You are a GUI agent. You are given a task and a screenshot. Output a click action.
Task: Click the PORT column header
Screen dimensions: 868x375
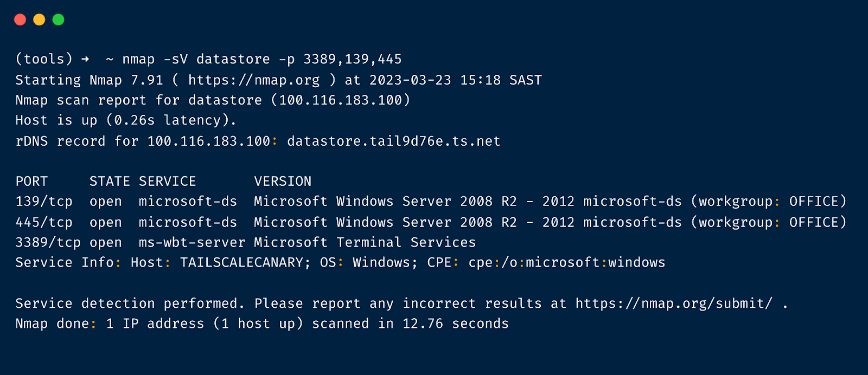click(x=31, y=182)
